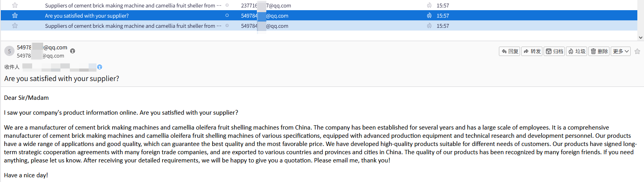Archive the message with the 归档 button
644x182 pixels.
pos(554,51)
